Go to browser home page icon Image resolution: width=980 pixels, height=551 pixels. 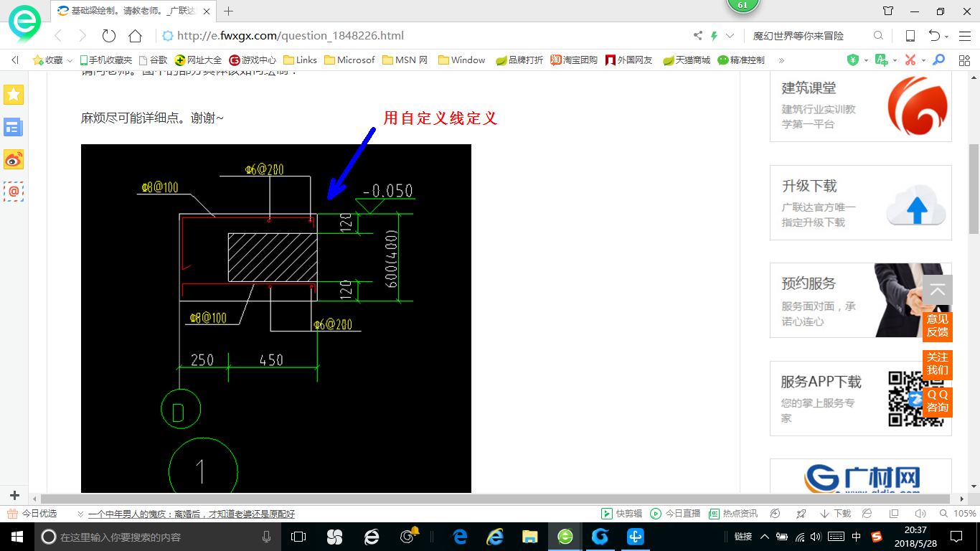pos(135,36)
